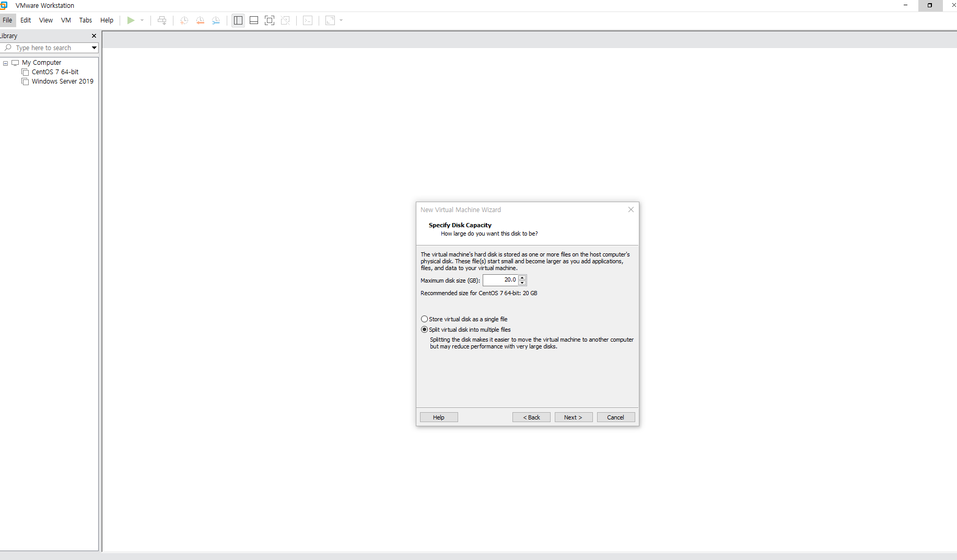Open the Library search filter dropdown
Image resolution: width=957 pixels, height=560 pixels.
pyautogui.click(x=94, y=48)
